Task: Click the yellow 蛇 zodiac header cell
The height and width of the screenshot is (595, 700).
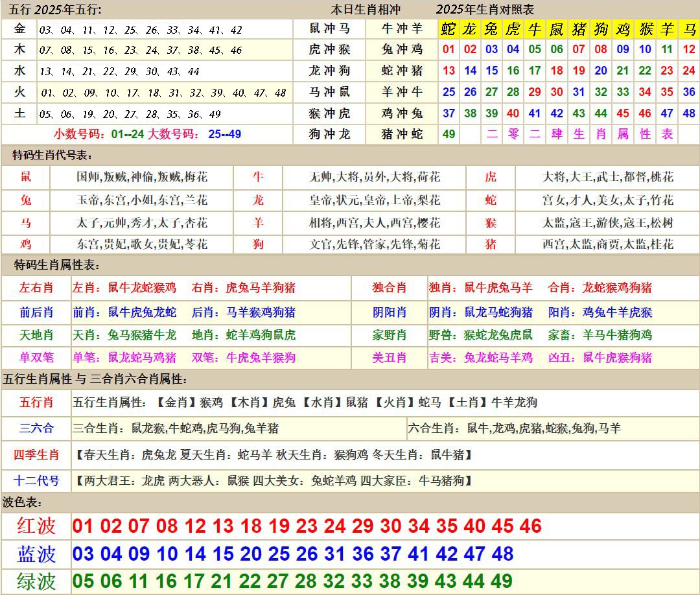Action: point(449,29)
